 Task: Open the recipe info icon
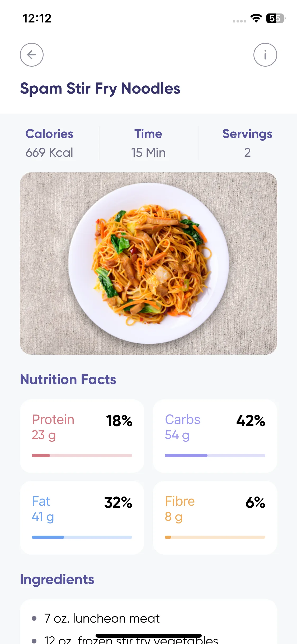click(x=265, y=55)
